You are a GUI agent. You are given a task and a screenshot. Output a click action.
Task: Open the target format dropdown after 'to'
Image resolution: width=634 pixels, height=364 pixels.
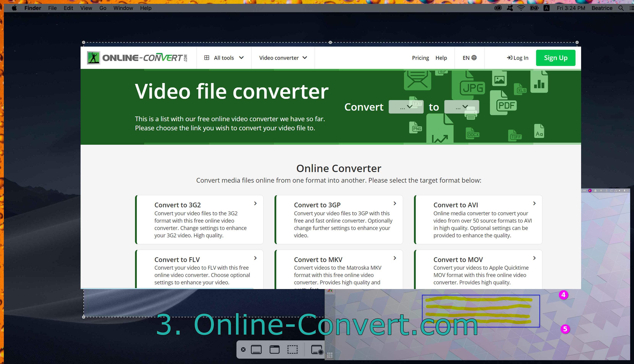pos(462,107)
